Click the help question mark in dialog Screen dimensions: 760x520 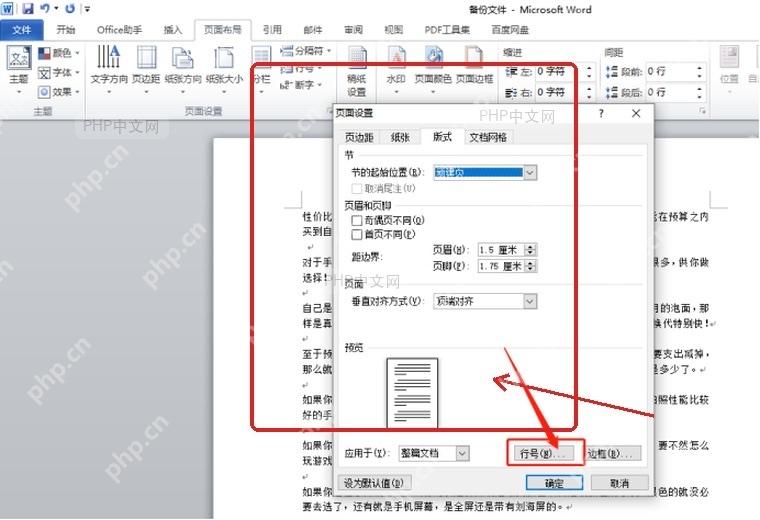pos(601,113)
